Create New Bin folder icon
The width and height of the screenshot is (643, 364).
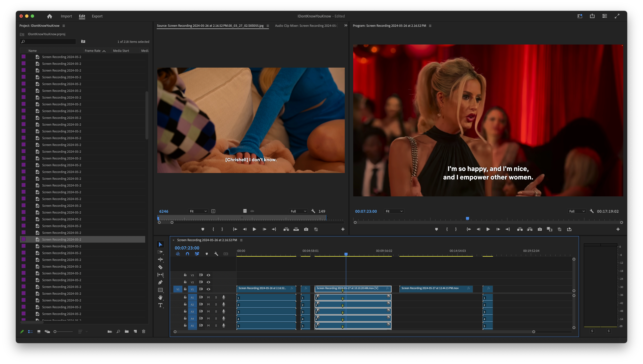[127, 331]
